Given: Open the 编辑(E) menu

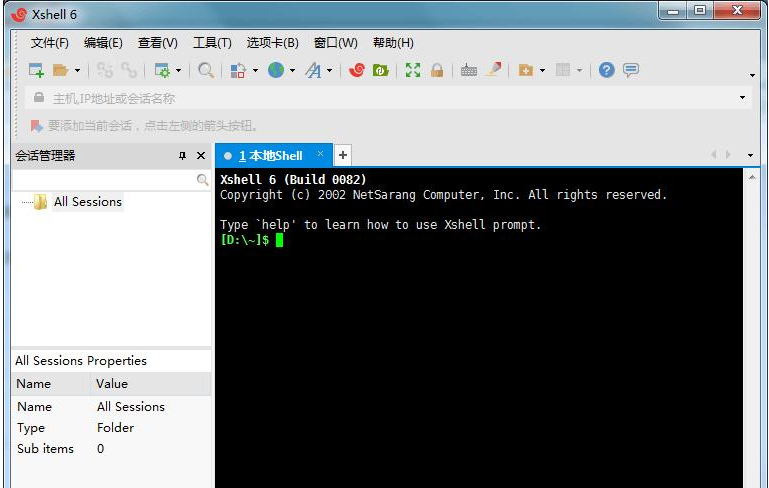Looking at the screenshot, I should click(x=103, y=43).
